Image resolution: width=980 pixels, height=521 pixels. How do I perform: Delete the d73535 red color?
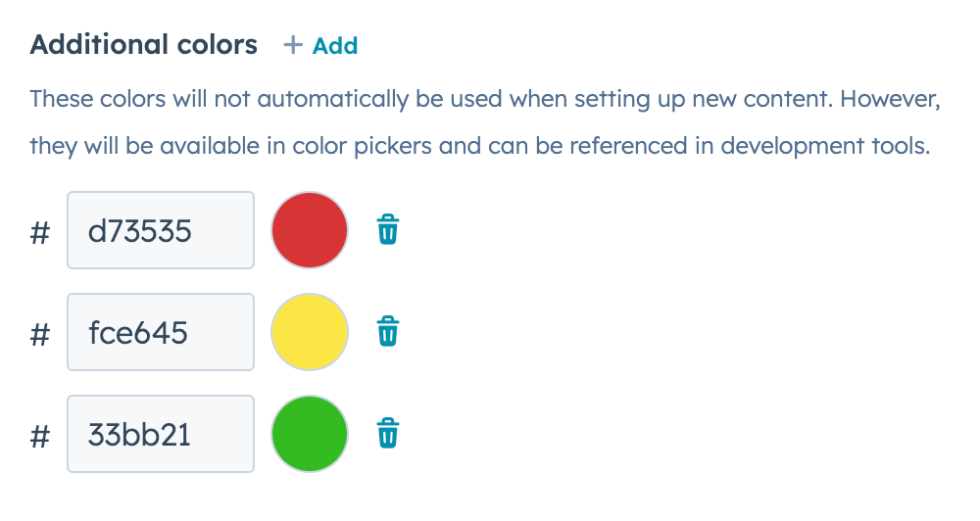pyautogui.click(x=388, y=230)
